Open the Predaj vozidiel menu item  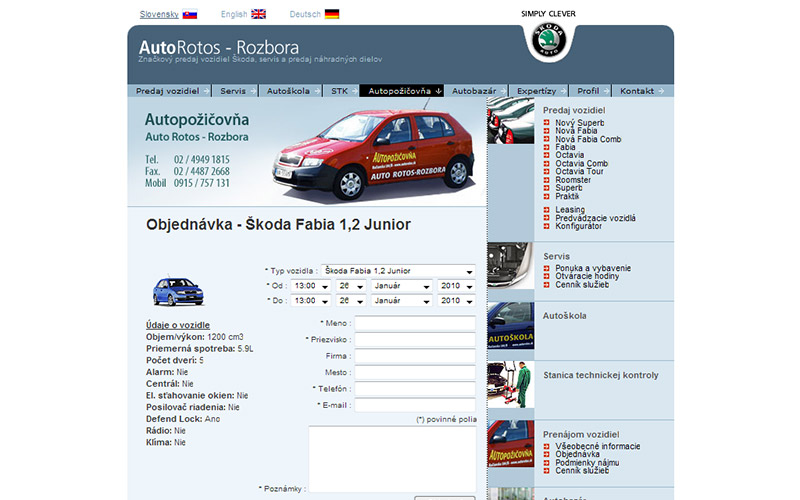(169, 91)
